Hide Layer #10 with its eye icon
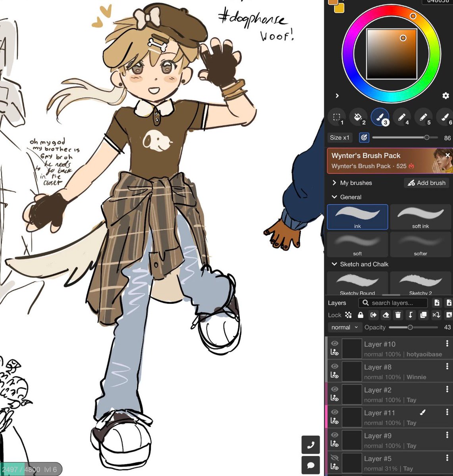The height and width of the screenshot is (476, 453). point(335,344)
